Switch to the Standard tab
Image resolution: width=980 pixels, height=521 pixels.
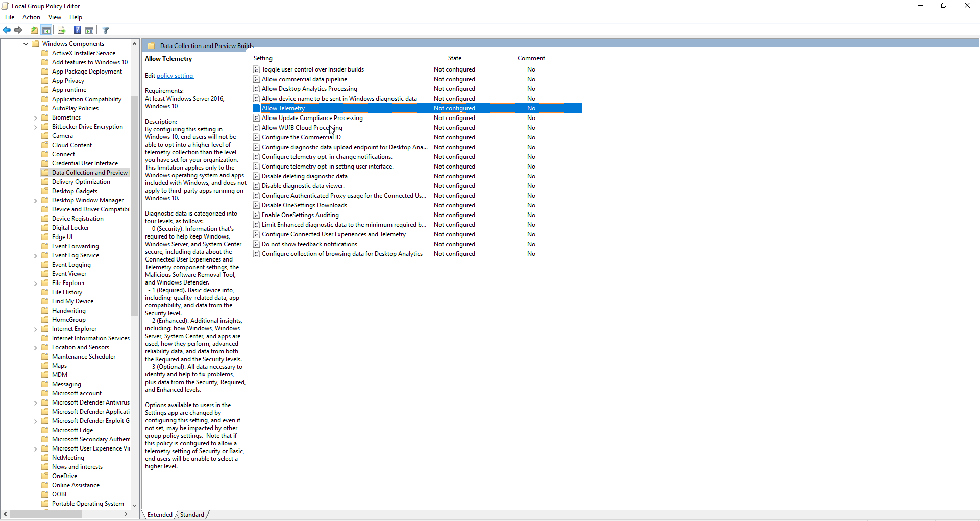point(192,514)
